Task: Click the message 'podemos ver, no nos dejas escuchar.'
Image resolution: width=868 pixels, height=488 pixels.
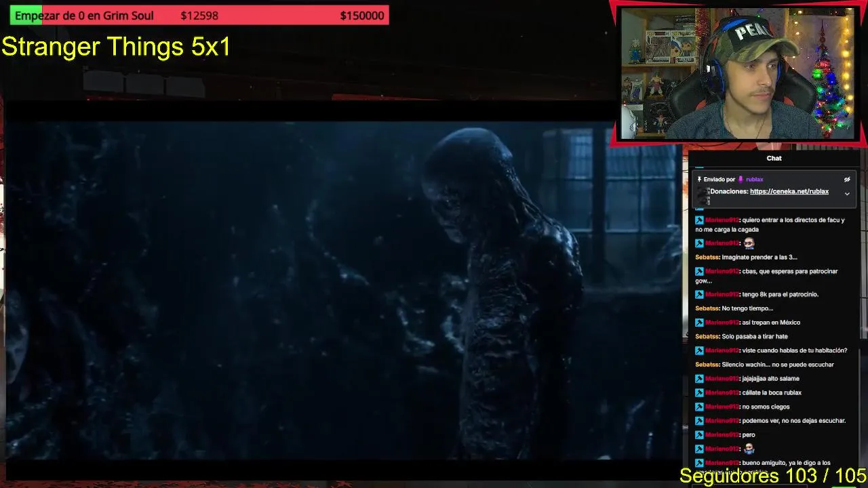Action: coord(794,421)
